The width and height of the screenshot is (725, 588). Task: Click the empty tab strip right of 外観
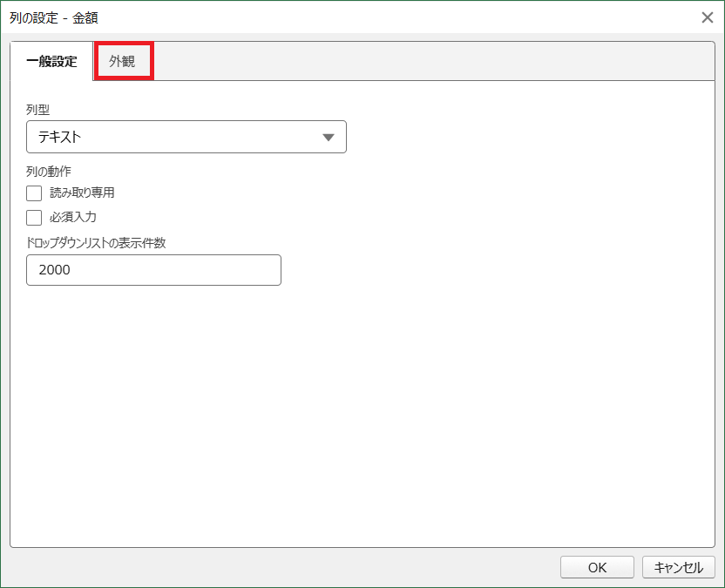click(x=434, y=61)
